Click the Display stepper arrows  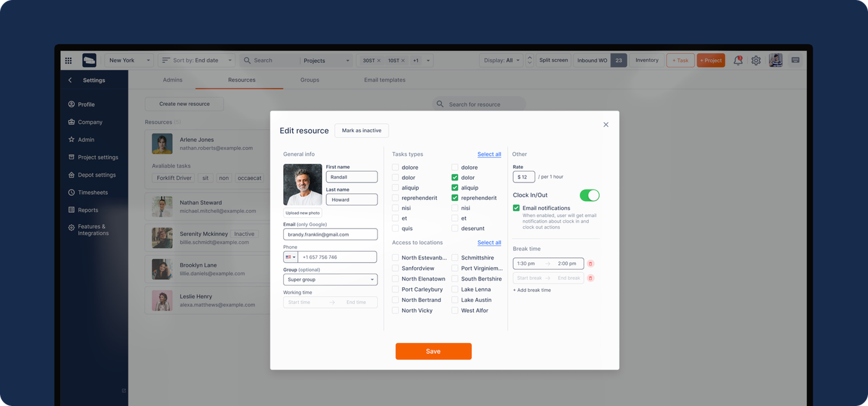coord(530,60)
